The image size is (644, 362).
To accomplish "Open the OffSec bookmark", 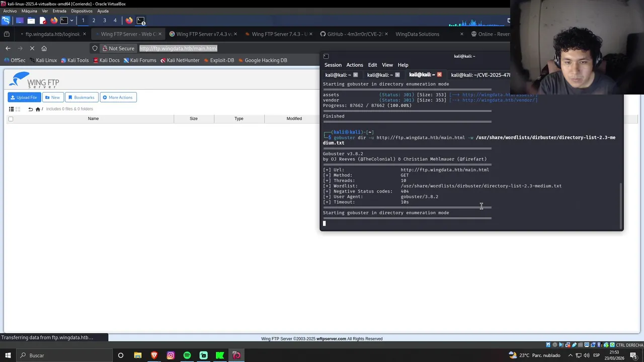I will (15, 60).
